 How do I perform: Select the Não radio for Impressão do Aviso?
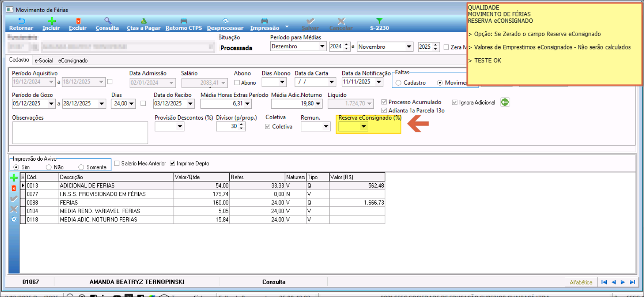[49, 167]
